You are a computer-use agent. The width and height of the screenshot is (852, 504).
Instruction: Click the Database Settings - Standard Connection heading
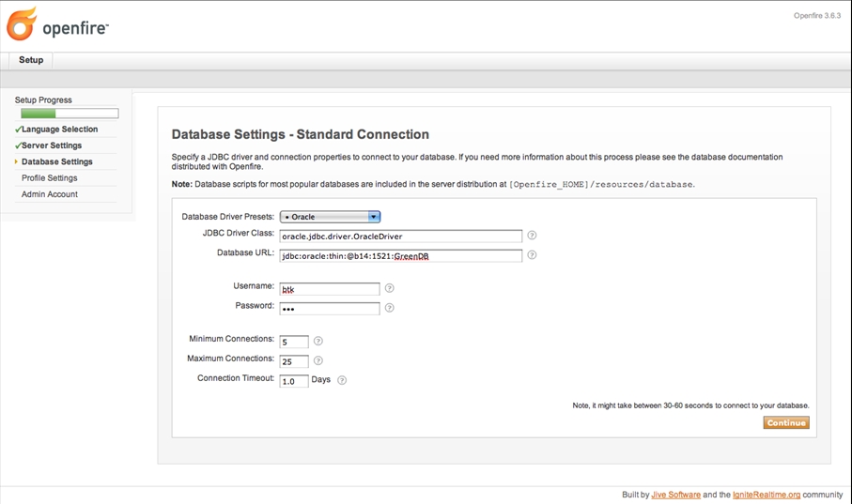coord(301,134)
